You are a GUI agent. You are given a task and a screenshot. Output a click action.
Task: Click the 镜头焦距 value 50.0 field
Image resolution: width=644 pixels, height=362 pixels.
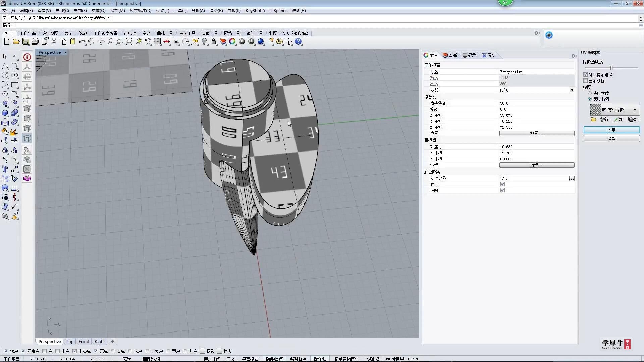point(537,103)
